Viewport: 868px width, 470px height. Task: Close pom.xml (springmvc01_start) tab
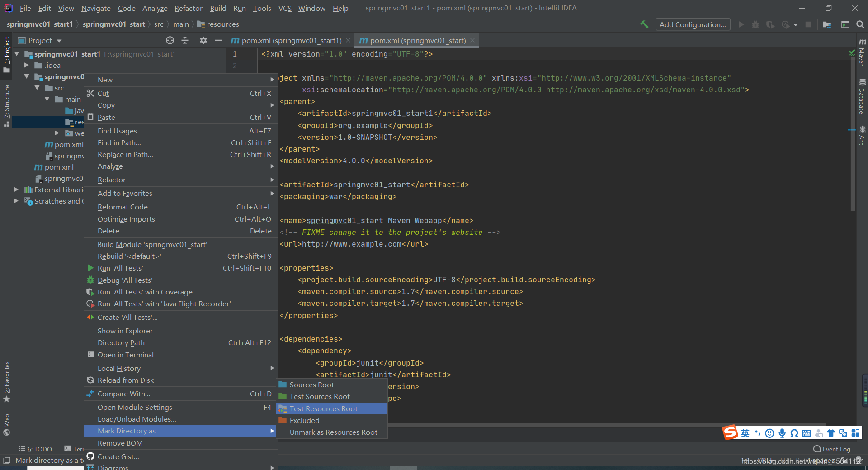coord(472,40)
